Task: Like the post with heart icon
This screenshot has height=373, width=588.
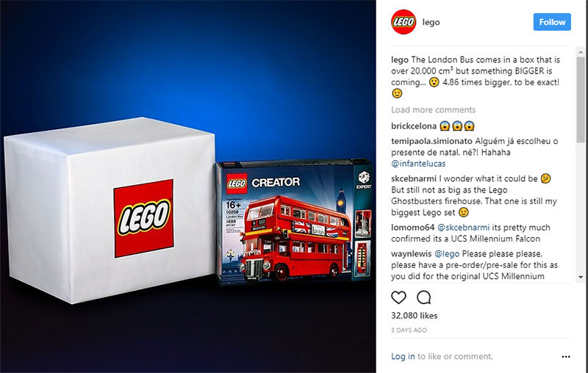Action: click(x=398, y=297)
